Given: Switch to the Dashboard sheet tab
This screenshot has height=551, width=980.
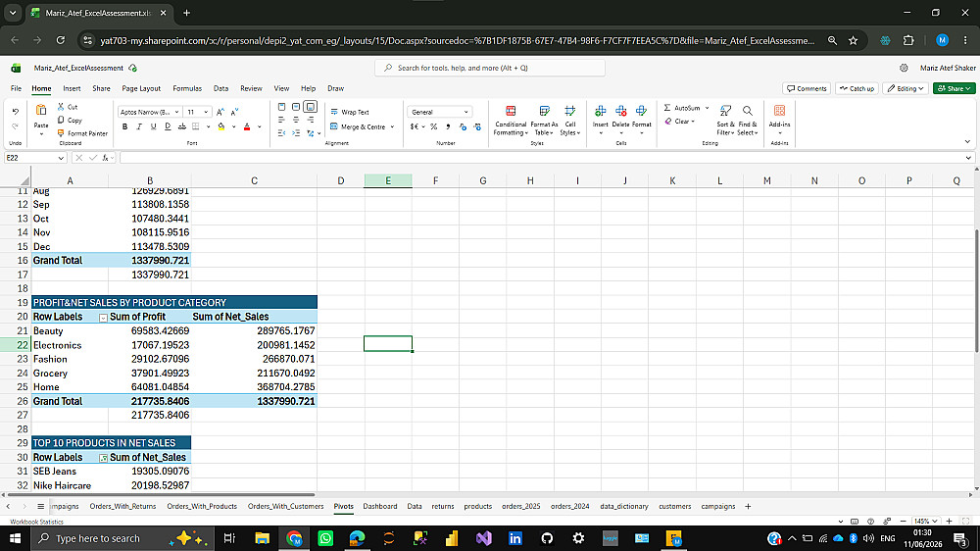Looking at the screenshot, I should coord(380,506).
